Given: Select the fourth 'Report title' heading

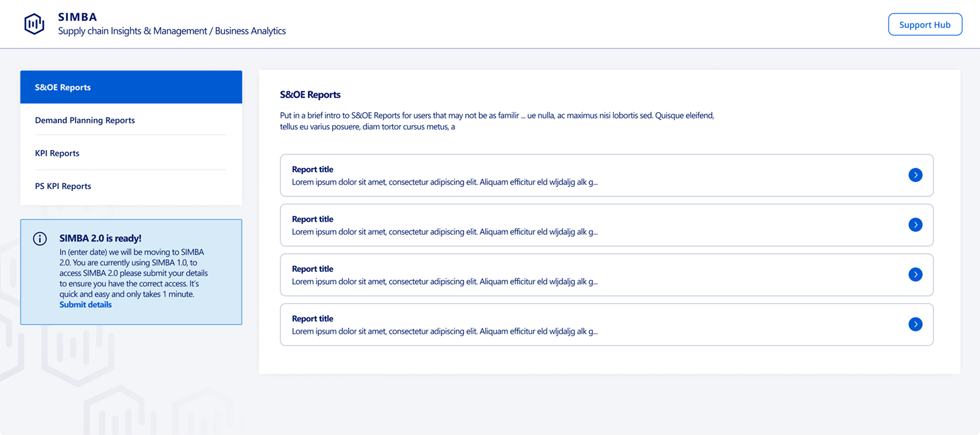Looking at the screenshot, I should coord(312,319).
